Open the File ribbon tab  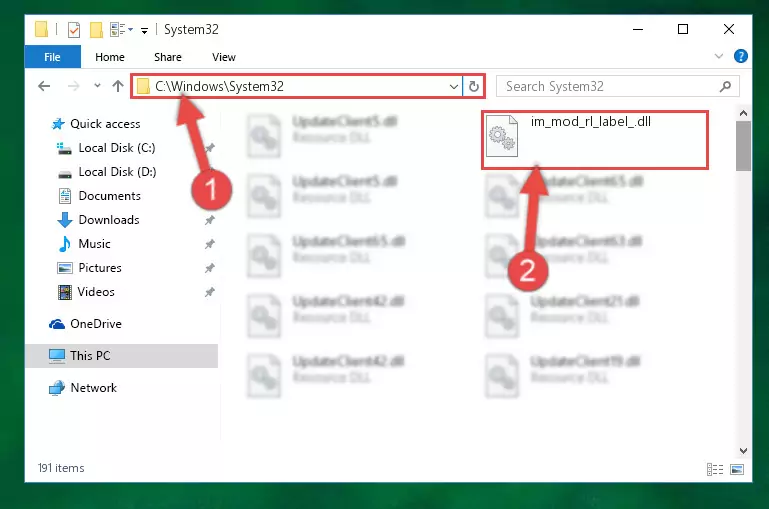[52, 57]
